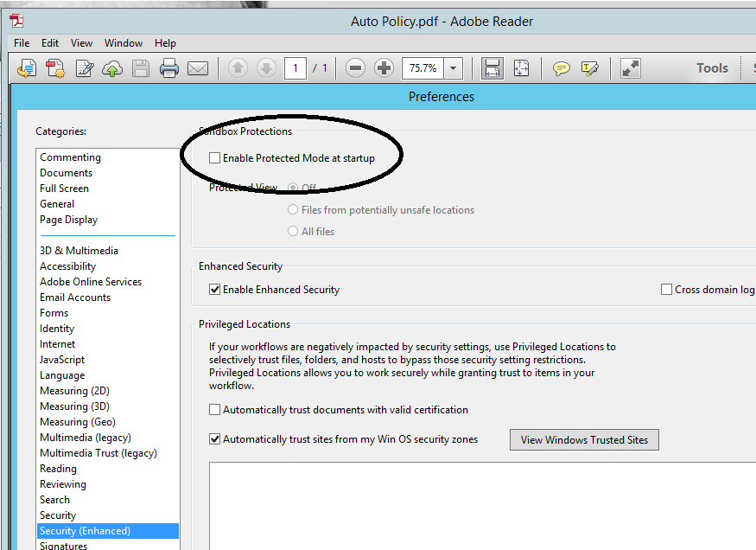Click the Save file floppy icon
The width and height of the screenshot is (756, 550).
[141, 68]
